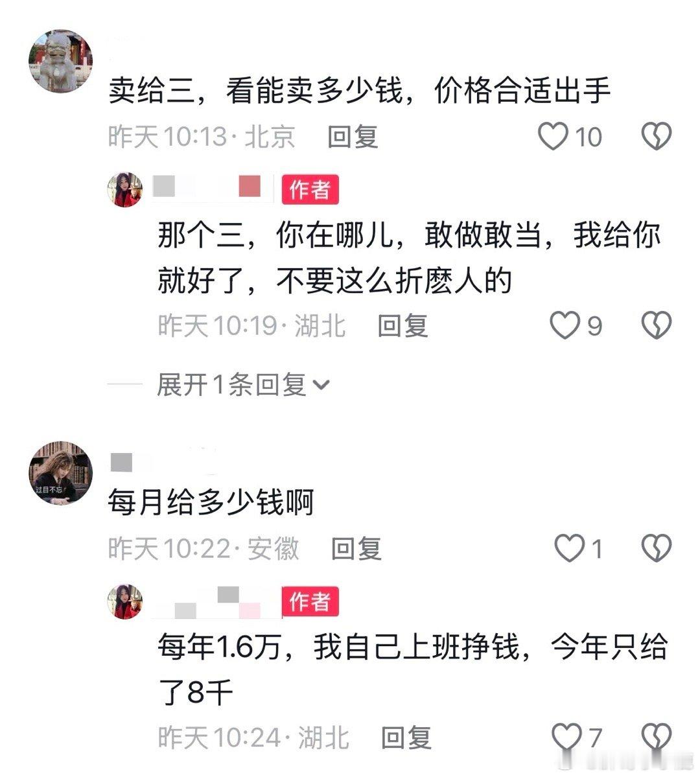The image size is (700, 777).
Task: Like the author's reply with 9 likes
Action: (x=565, y=325)
